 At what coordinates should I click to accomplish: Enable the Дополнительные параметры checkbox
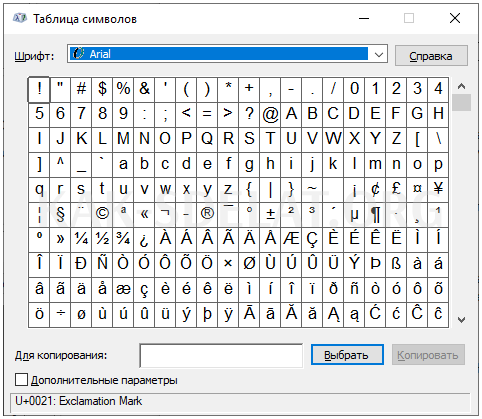pyautogui.click(x=21, y=380)
